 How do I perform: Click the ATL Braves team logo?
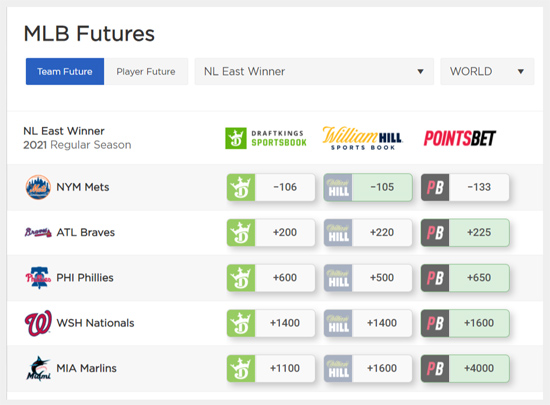click(38, 232)
